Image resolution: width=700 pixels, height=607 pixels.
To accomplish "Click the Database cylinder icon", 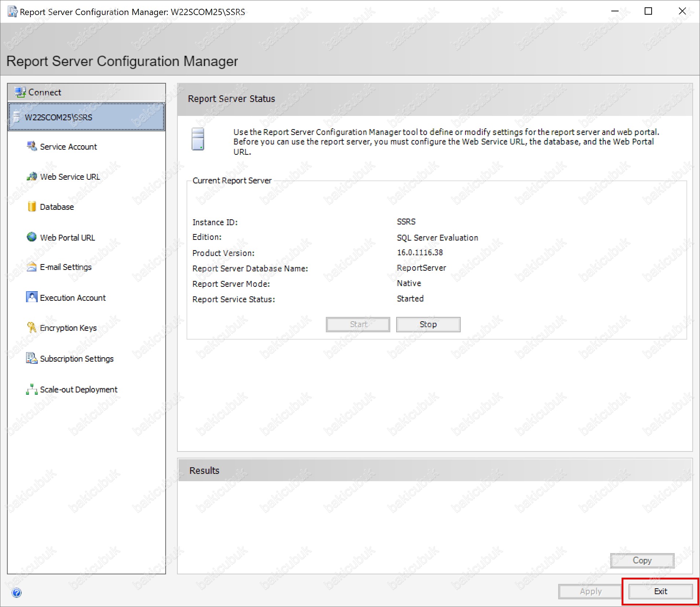I will (32, 206).
